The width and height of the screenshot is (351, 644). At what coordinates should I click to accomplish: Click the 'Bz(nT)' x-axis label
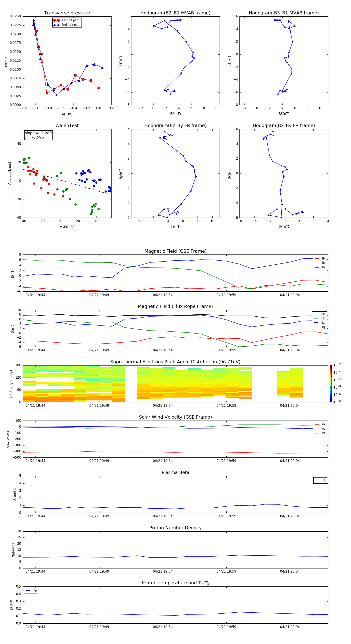pos(175,227)
